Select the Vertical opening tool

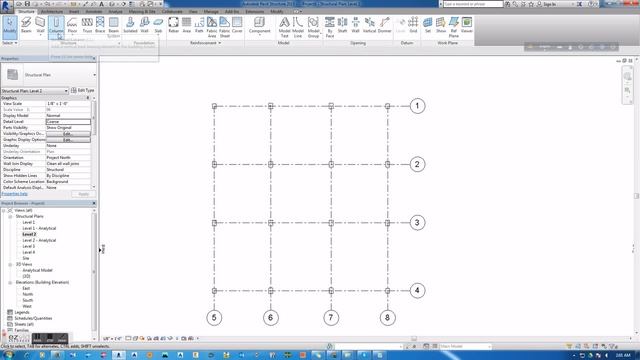tap(369, 25)
